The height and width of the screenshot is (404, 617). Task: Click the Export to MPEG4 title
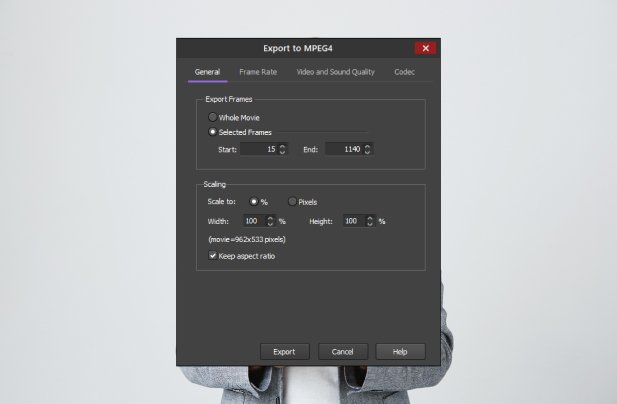[x=298, y=48]
